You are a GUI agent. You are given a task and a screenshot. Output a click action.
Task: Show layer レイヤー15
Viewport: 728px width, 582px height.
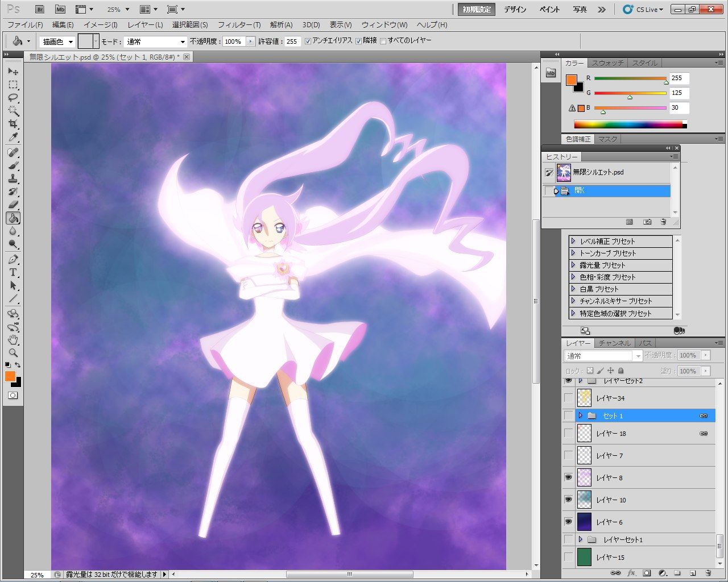coord(568,558)
